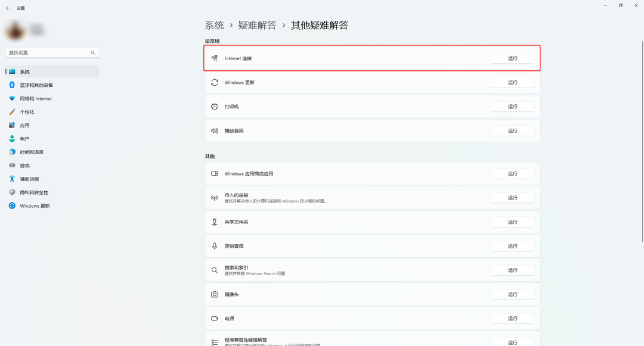Click the network icon for 网络和 Internet
This screenshot has width=644, height=346.
tap(12, 98)
